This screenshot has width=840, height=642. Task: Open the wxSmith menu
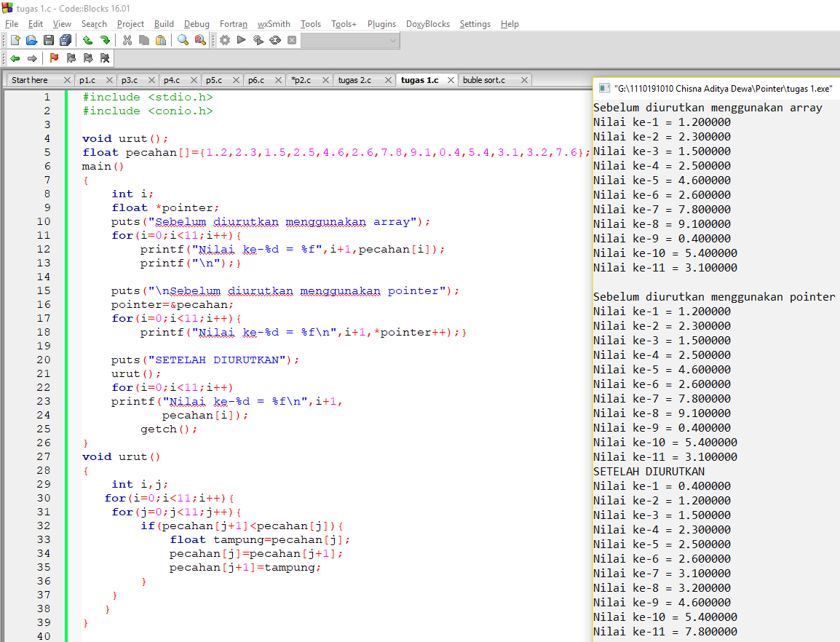[274, 24]
